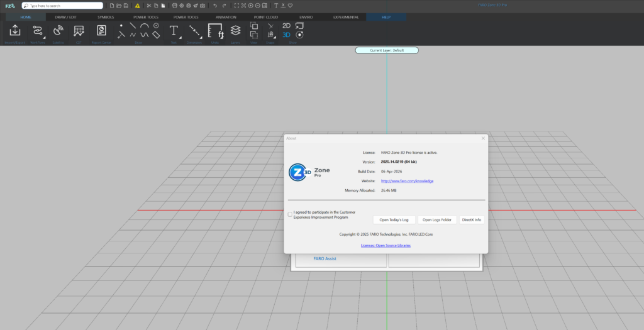Click the Type here to search field
The height and width of the screenshot is (330, 644).
click(62, 6)
